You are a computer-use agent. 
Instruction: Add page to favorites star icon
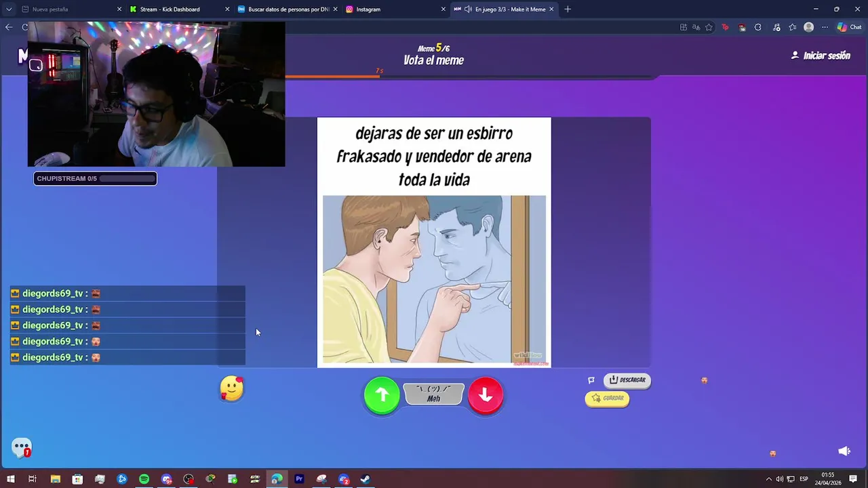point(709,27)
